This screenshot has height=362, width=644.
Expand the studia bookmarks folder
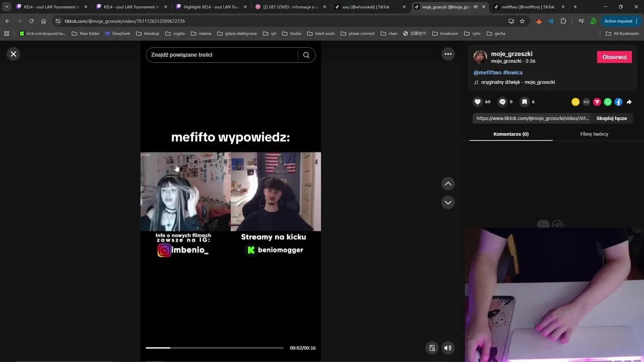[x=291, y=34]
